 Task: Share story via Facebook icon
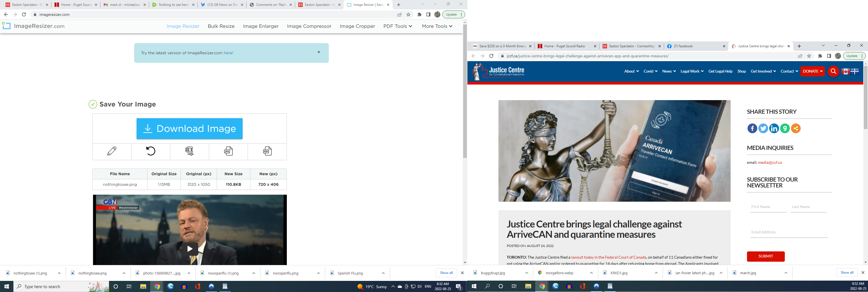click(752, 128)
